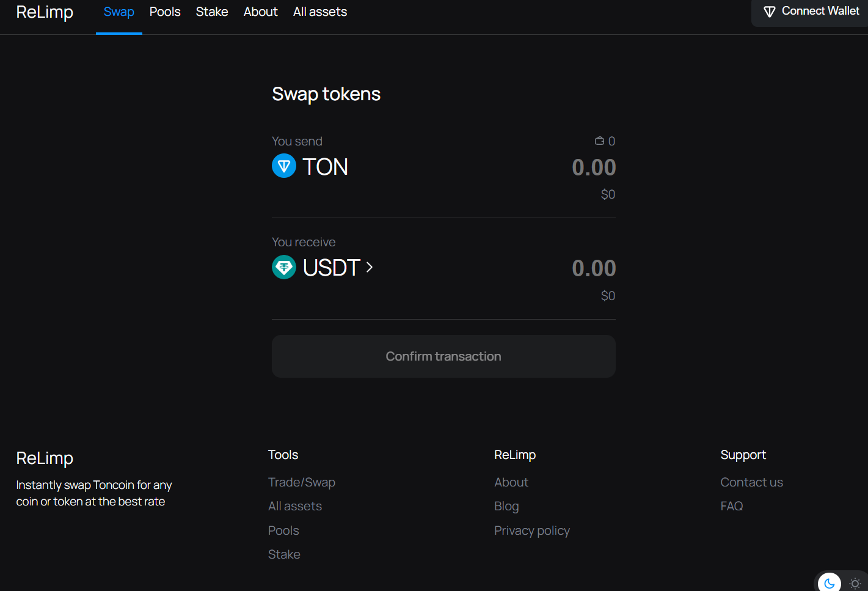The width and height of the screenshot is (868, 591).
Task: Go to the Stake tab
Action: (212, 12)
